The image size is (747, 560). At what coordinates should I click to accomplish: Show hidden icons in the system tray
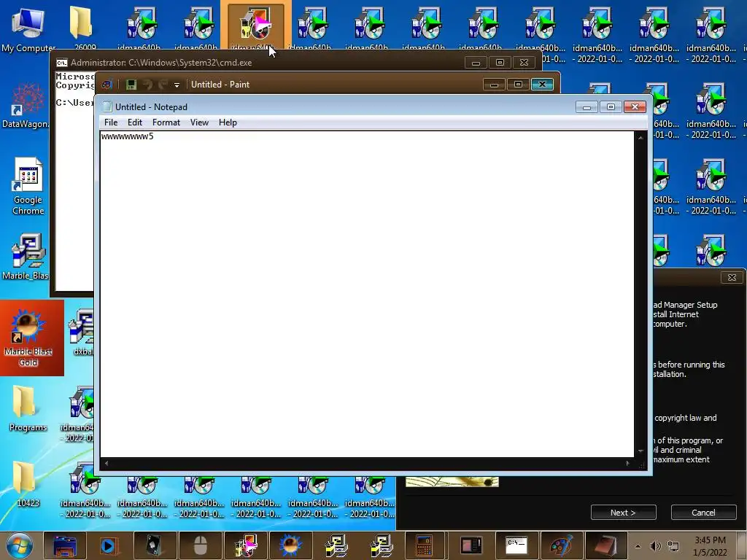(638, 546)
